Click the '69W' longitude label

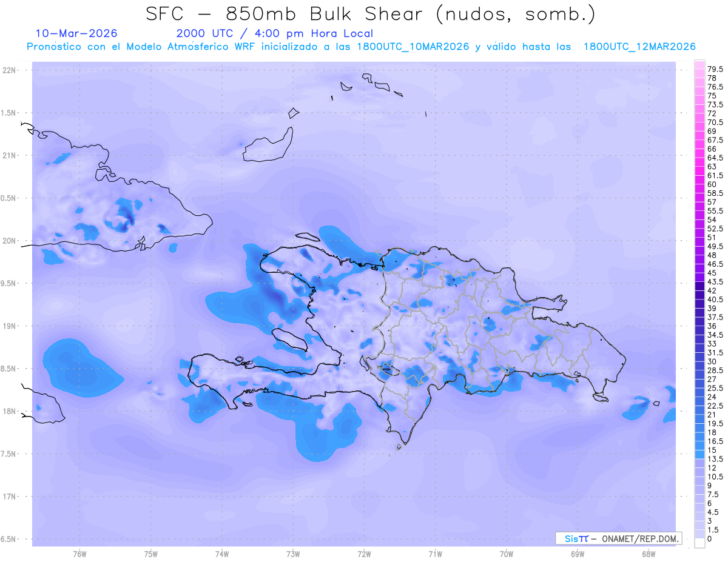pyautogui.click(x=578, y=554)
